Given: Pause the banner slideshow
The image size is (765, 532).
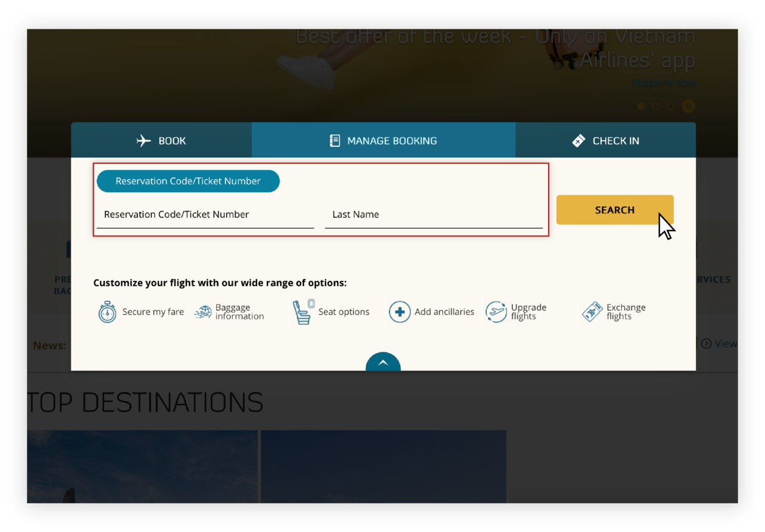Looking at the screenshot, I should tap(688, 106).
